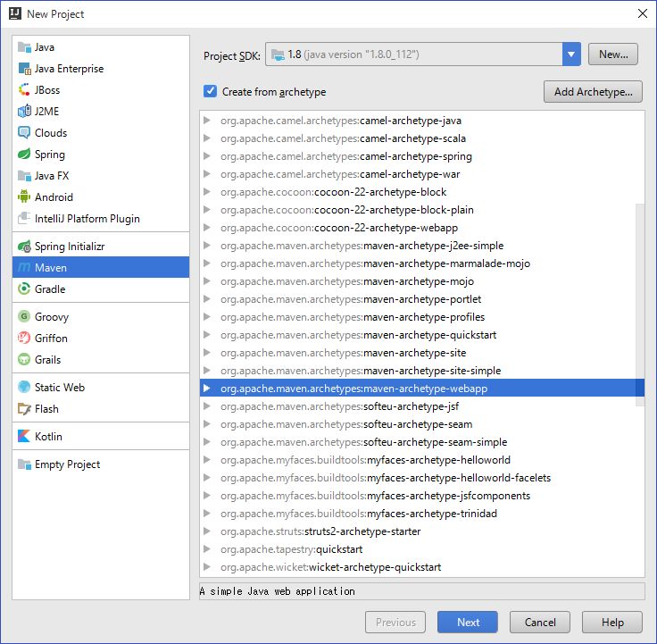
Task: Select Empty Project entry
Action: (x=101, y=464)
